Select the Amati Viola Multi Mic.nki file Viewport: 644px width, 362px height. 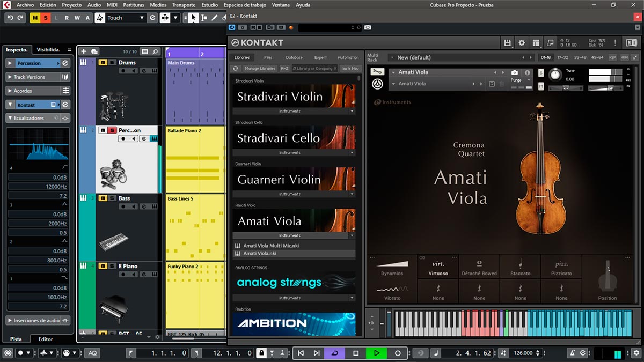point(295,246)
